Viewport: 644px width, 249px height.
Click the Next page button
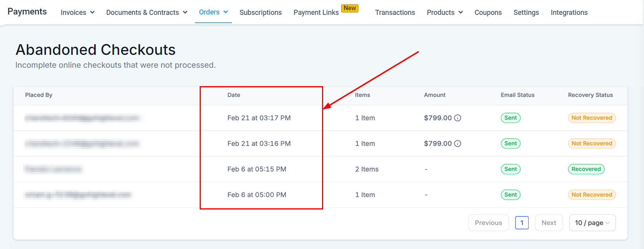[549, 223]
